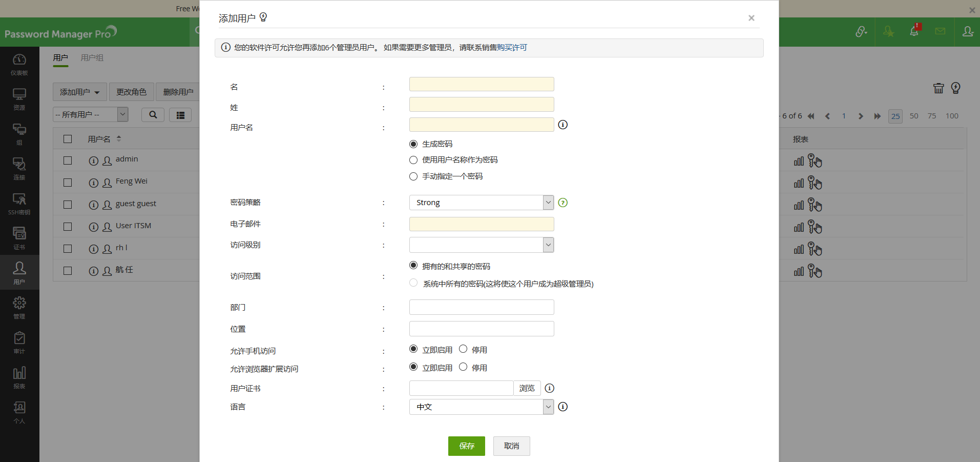Open the 审计 audit section
Screen dimensions: 980x462
click(19, 343)
